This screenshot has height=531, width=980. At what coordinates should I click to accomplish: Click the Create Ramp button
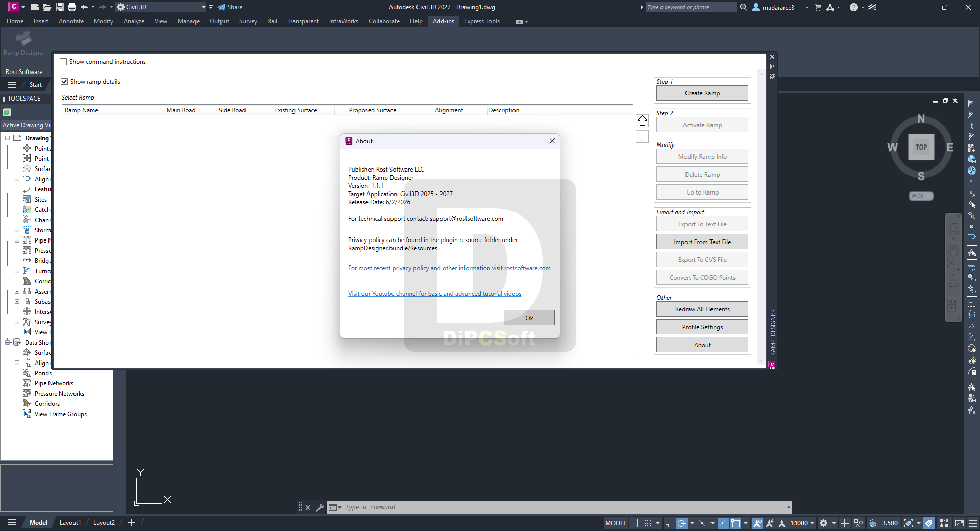pyautogui.click(x=702, y=93)
